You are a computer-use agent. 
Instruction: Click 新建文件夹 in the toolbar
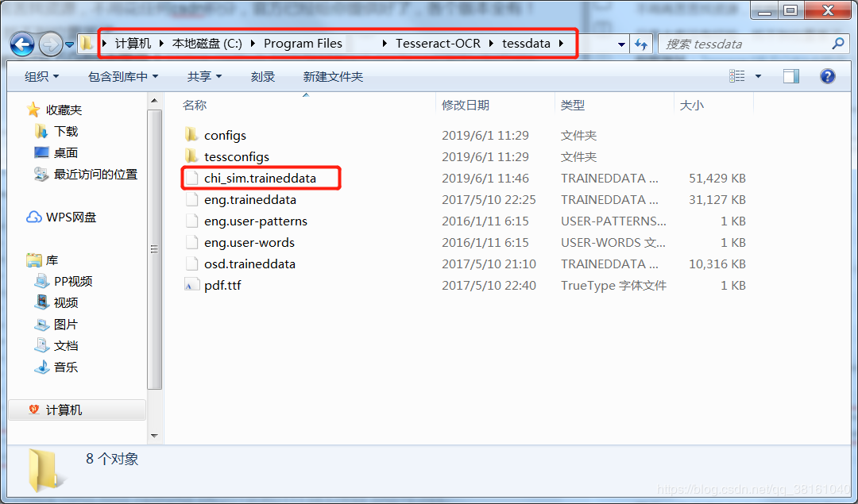333,76
